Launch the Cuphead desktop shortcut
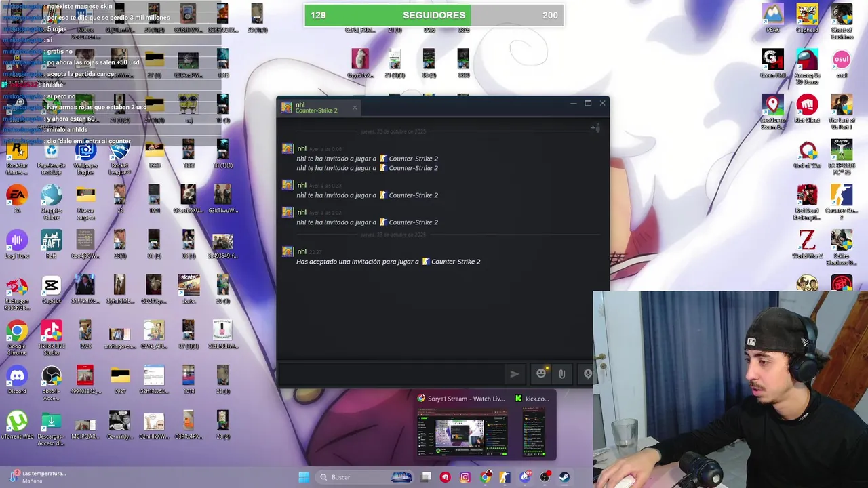 coord(807,18)
